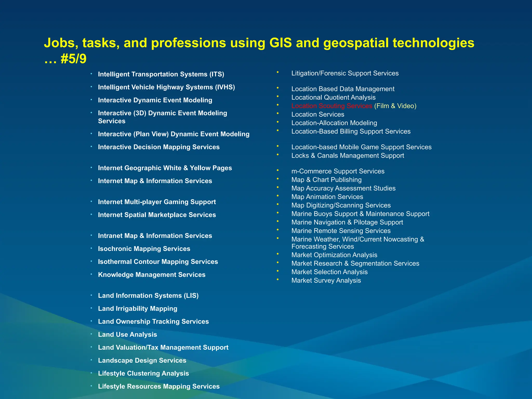The image size is (532, 399).
Task: Select 'Marine Buoys Support & Maintenance Support'
Action: 360,214
